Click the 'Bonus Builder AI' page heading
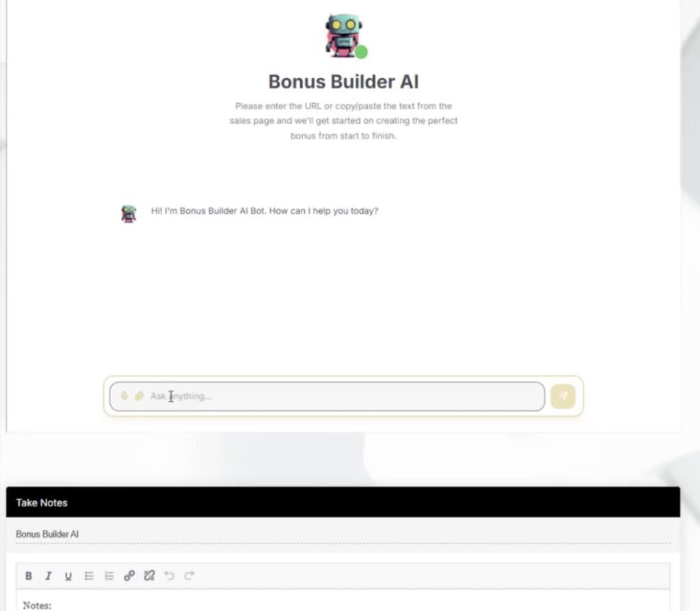This screenshot has height=611, width=700. pyautogui.click(x=343, y=81)
